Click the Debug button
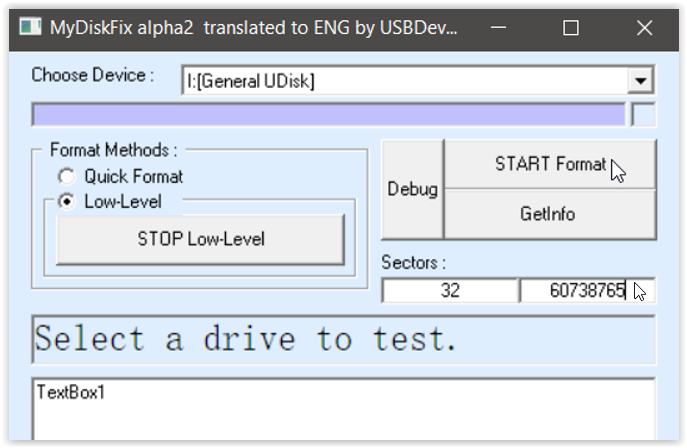This screenshot has width=687, height=448. click(412, 190)
